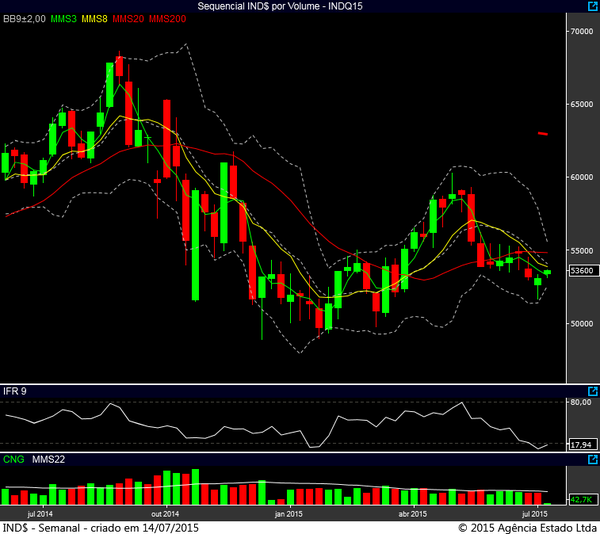Click the 'abr 2015' date axis label

coord(413,513)
